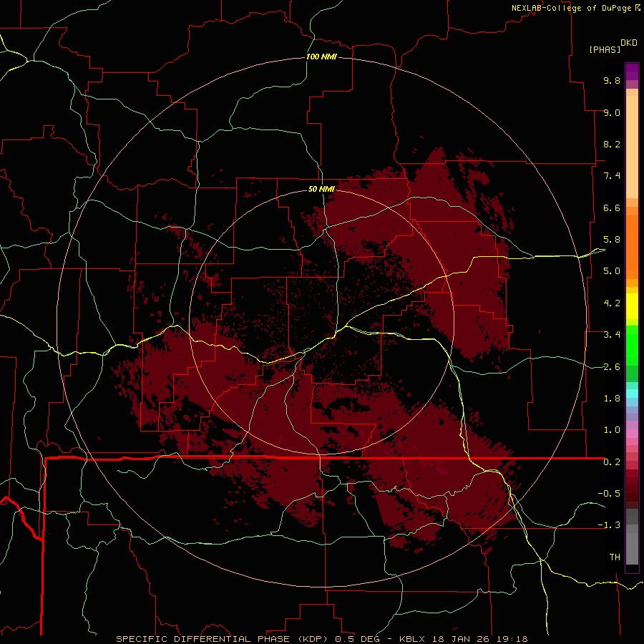Click the purple segment atop the color bar
Image resolution: width=644 pixels, height=644 pixels.
click(x=632, y=72)
